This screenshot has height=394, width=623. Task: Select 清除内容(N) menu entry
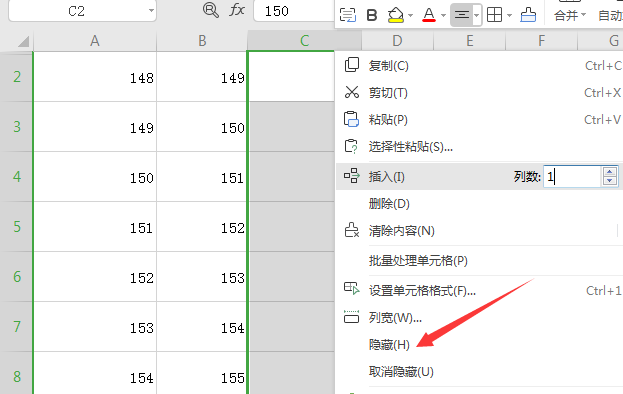click(402, 231)
